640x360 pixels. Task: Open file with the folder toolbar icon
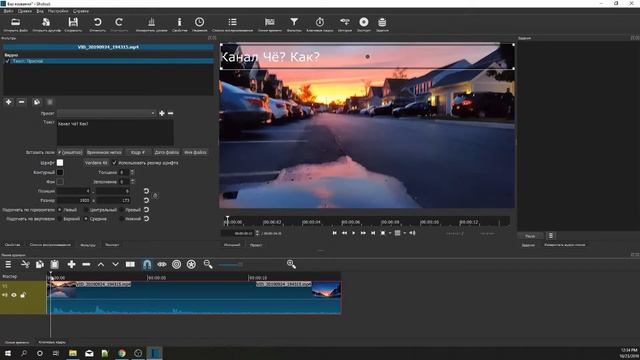click(x=16, y=22)
